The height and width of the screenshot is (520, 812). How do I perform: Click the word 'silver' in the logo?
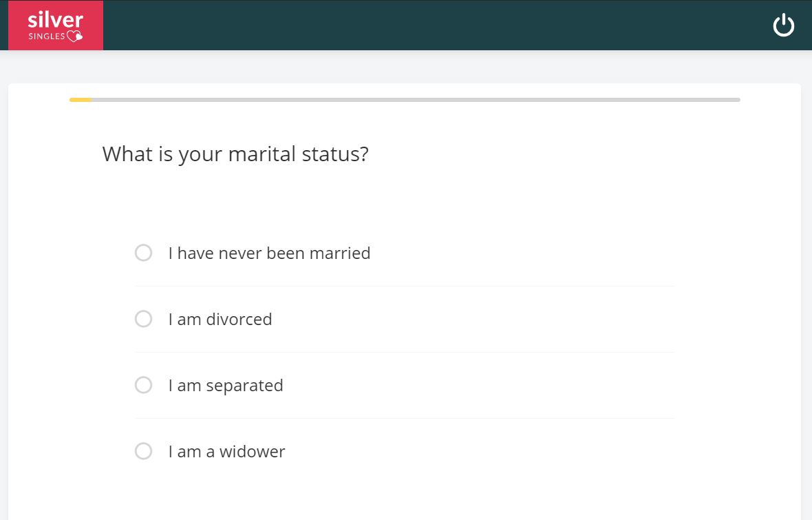coord(56,20)
